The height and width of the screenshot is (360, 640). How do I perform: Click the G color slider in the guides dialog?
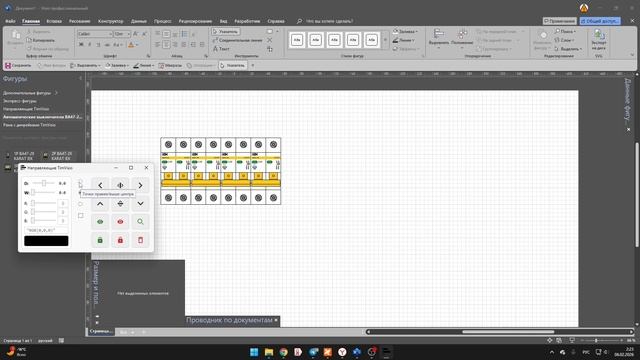tap(43, 212)
